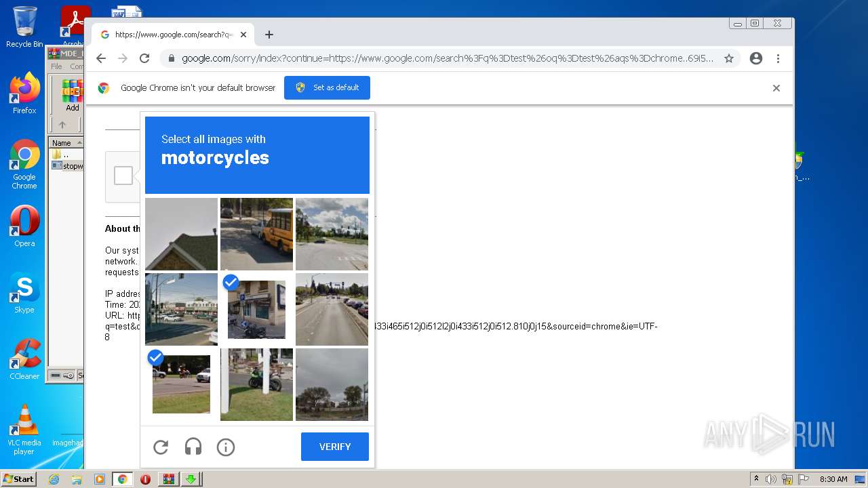Screen dimensions: 868x488
Task: Open the Windows Start menu
Action: pos(19,479)
